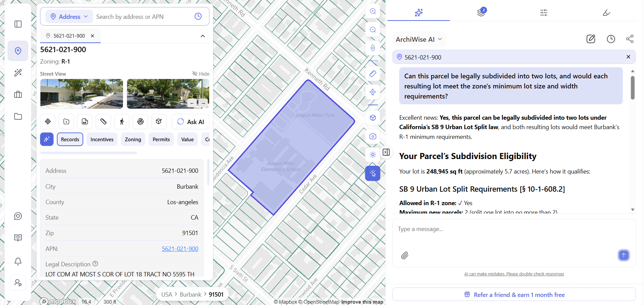Image resolution: width=644 pixels, height=305 pixels.
Task: Zoom out on the map
Action: tap(373, 30)
